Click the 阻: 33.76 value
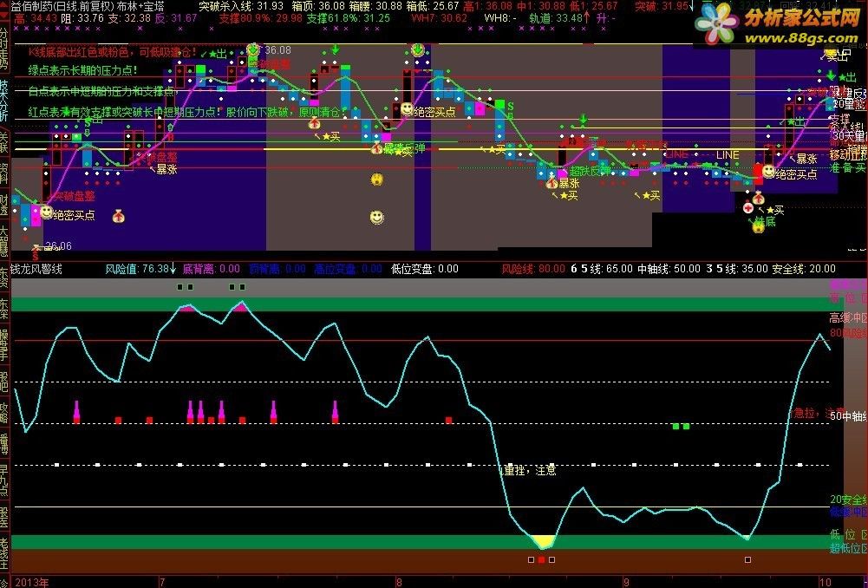868x588 pixels. (x=82, y=18)
